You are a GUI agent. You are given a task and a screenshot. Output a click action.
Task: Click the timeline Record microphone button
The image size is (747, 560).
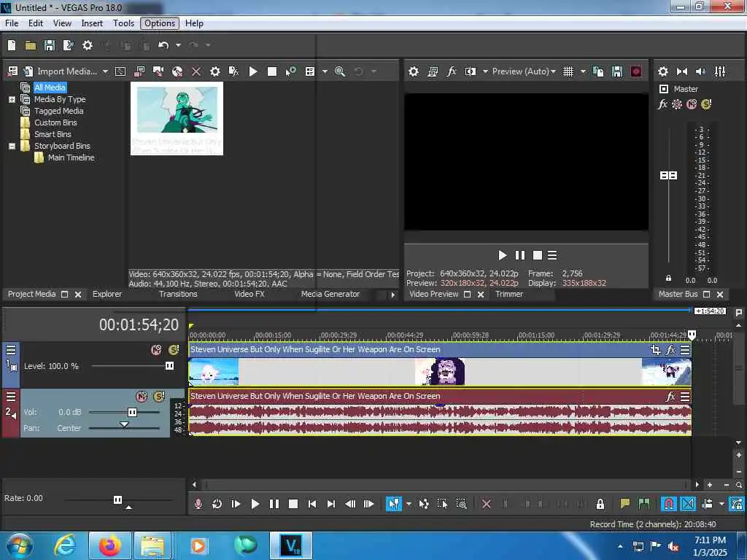click(198, 504)
